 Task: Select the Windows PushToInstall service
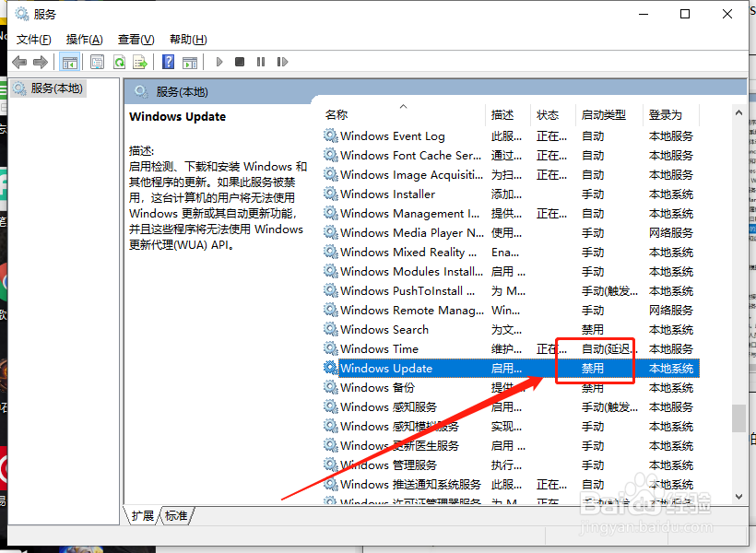pos(511,290)
